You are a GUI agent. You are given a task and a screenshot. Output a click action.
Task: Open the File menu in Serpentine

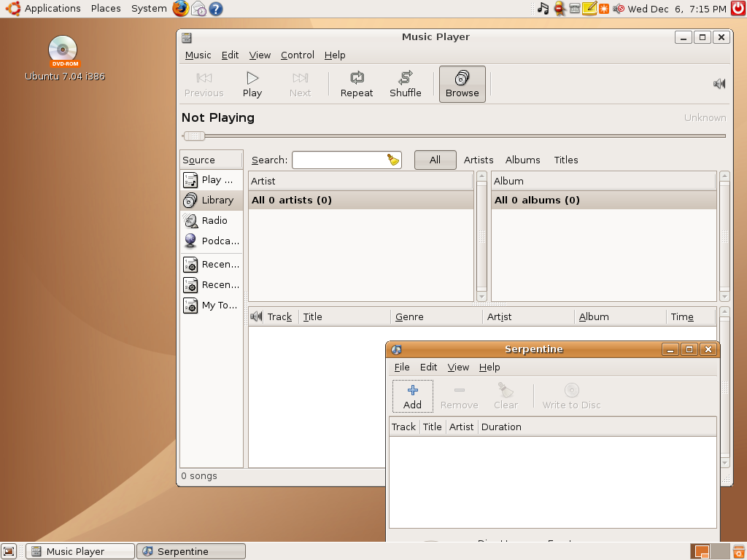402,367
